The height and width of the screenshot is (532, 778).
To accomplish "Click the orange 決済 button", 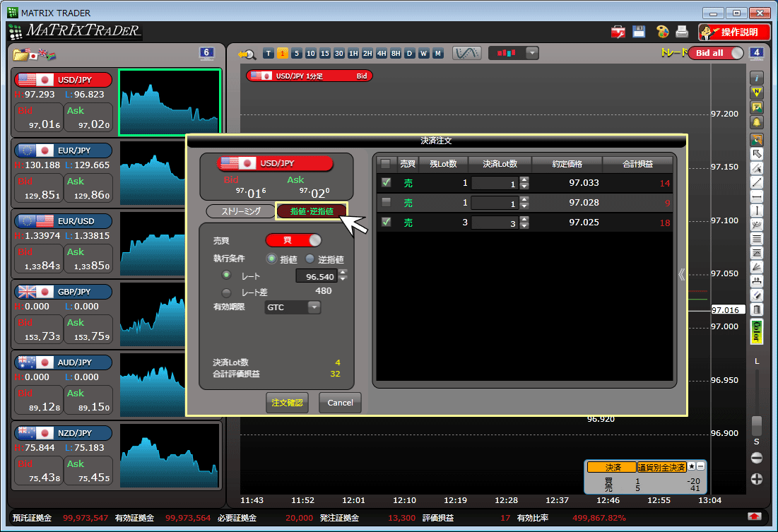I will pos(612,467).
